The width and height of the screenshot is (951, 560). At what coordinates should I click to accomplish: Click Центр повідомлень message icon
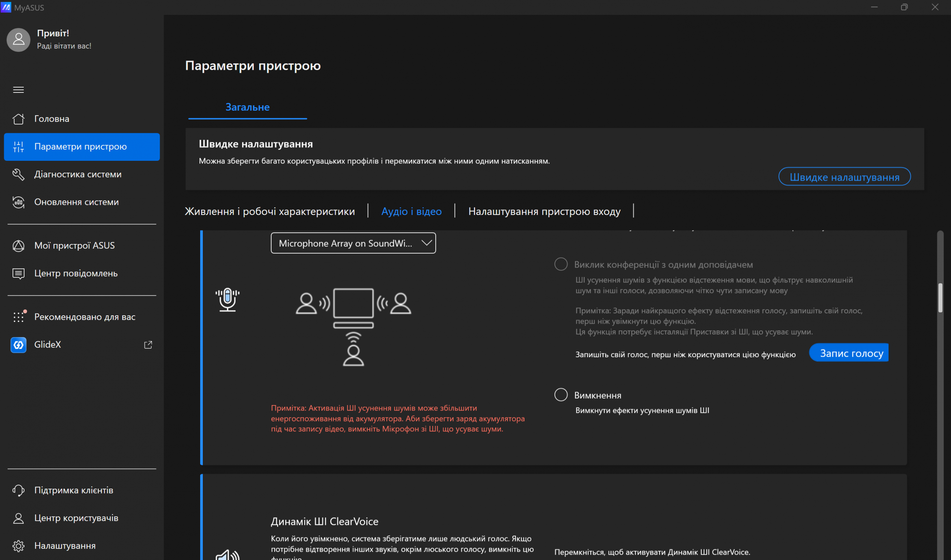(x=18, y=273)
